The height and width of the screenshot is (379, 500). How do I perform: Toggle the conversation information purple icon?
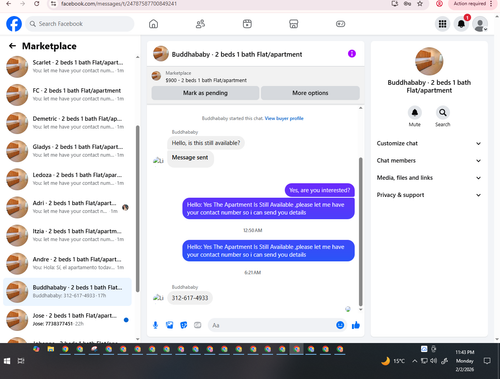click(352, 54)
